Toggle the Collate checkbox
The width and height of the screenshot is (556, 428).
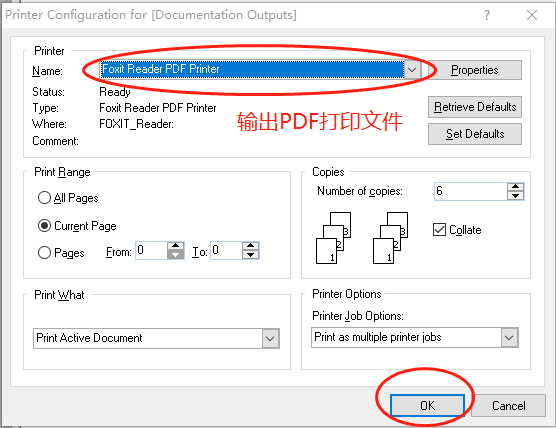tap(439, 230)
